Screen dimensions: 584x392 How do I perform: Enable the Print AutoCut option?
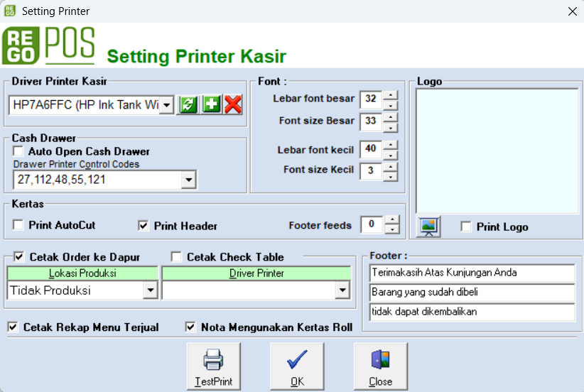18,225
